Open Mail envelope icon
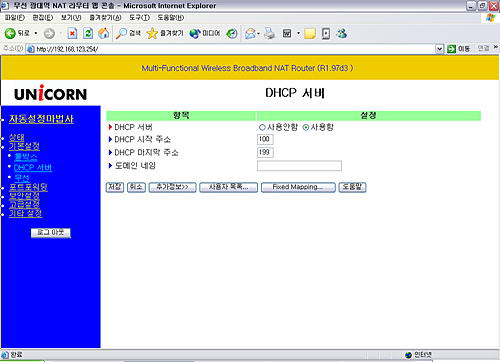The height and width of the screenshot is (362, 500). tap(250, 33)
